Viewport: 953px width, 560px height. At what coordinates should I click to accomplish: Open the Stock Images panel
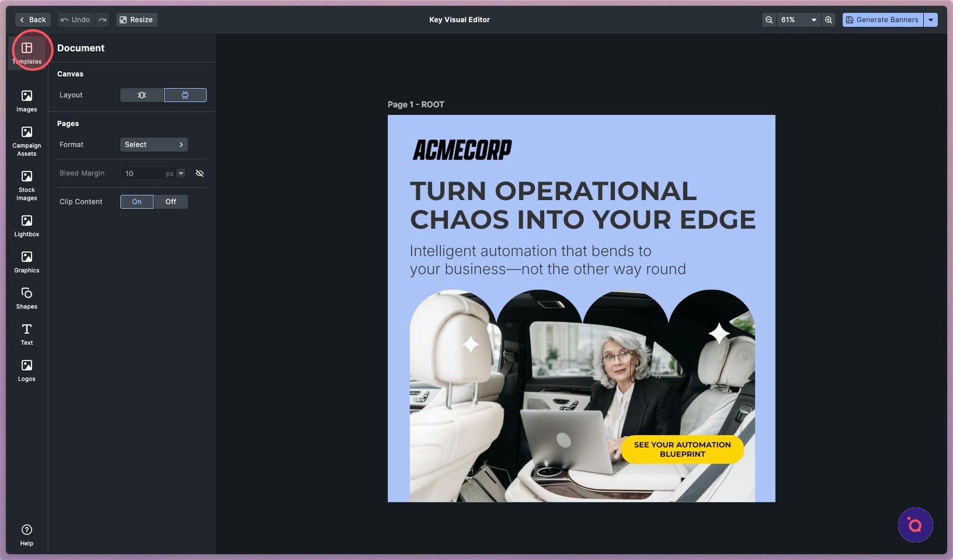27,185
